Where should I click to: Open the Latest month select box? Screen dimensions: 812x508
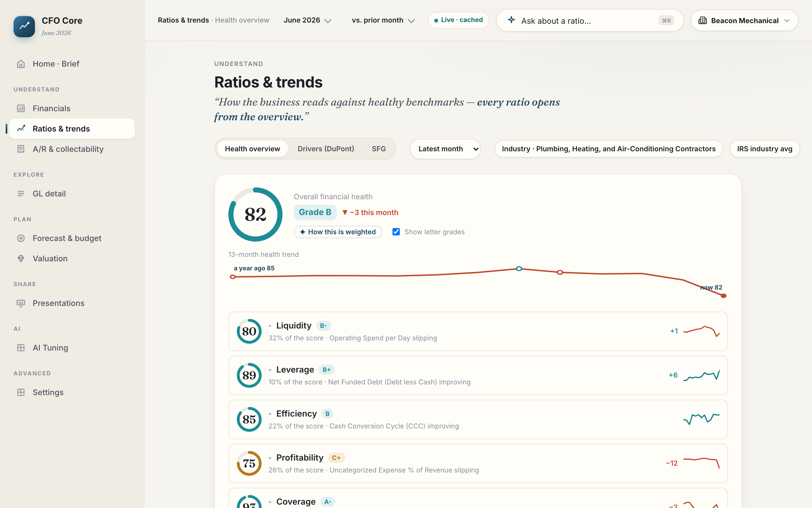(445, 149)
